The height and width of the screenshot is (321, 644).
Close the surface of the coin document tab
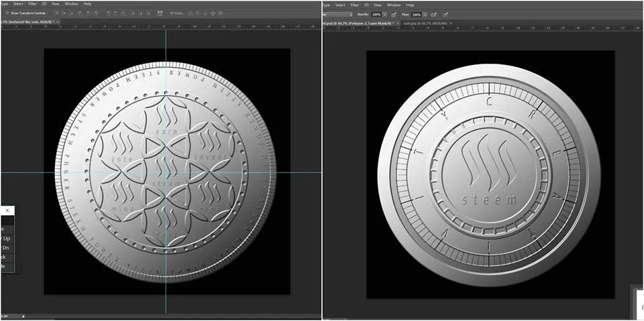click(x=58, y=21)
